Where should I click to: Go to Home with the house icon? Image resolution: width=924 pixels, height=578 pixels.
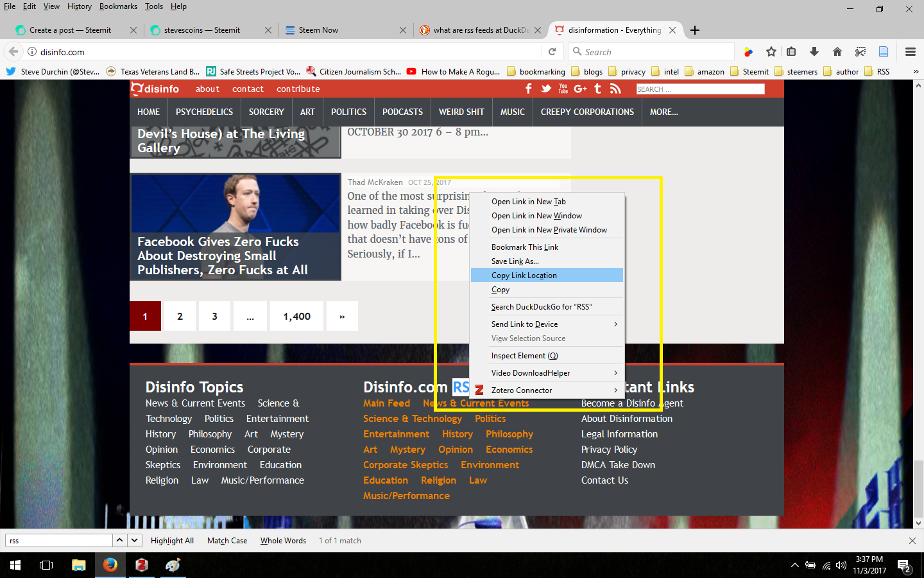(837, 51)
